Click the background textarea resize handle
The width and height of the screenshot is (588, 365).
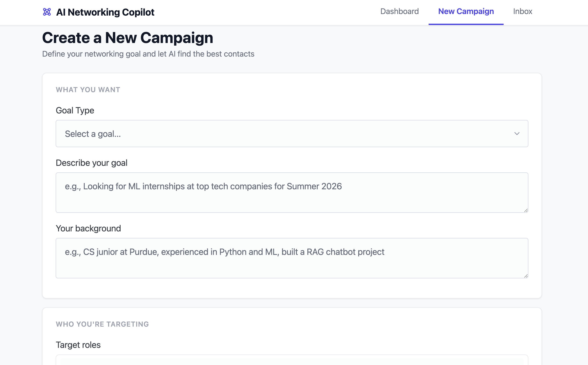(x=526, y=276)
